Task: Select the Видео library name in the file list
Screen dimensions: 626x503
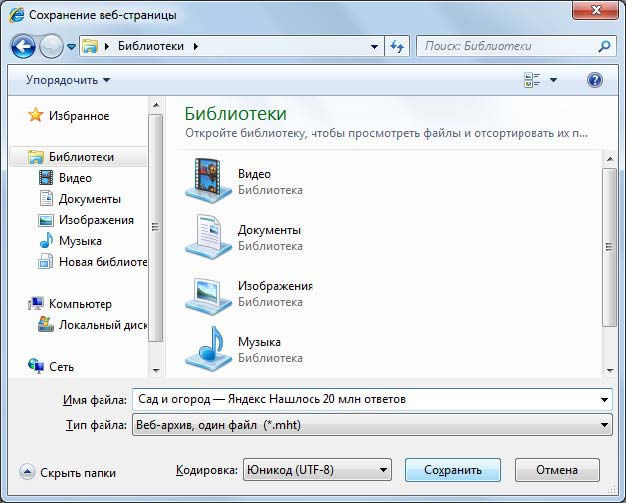Action: pyautogui.click(x=254, y=174)
